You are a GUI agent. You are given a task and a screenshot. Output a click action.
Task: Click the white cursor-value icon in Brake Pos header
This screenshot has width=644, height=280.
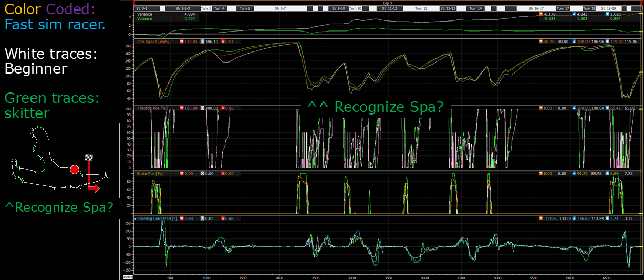click(202, 173)
